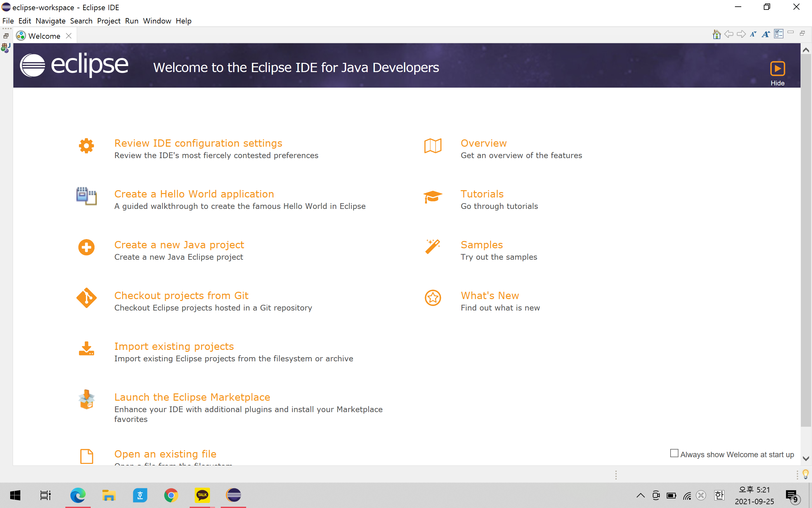Click the Navigate forward arrow in Welcome toolbar

click(741, 34)
